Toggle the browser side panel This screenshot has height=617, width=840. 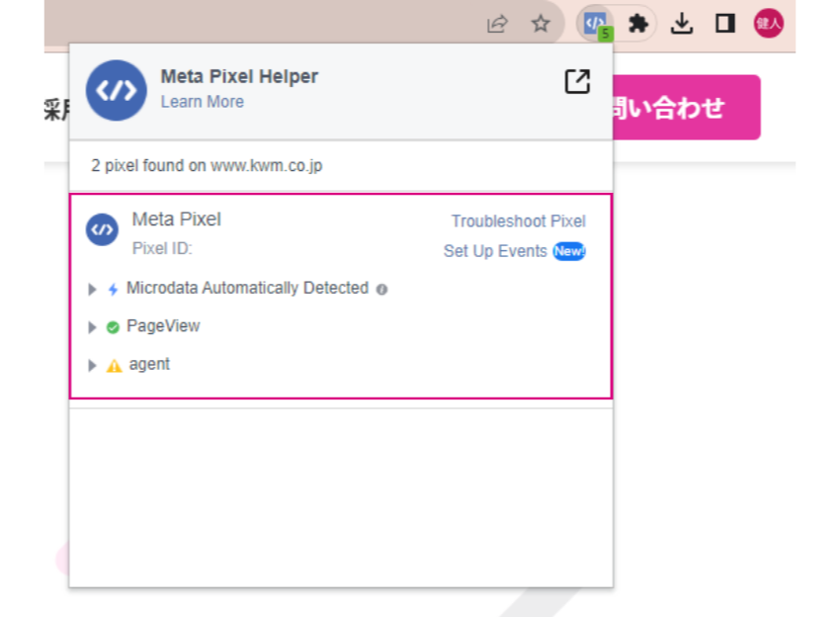click(x=724, y=24)
